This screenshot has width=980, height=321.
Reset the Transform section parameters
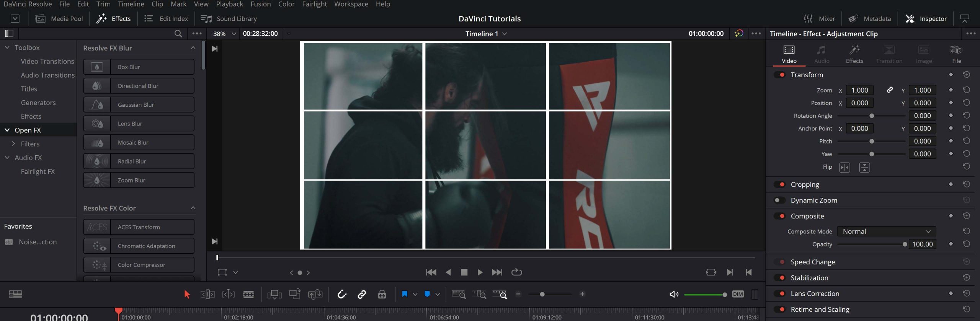pos(966,75)
